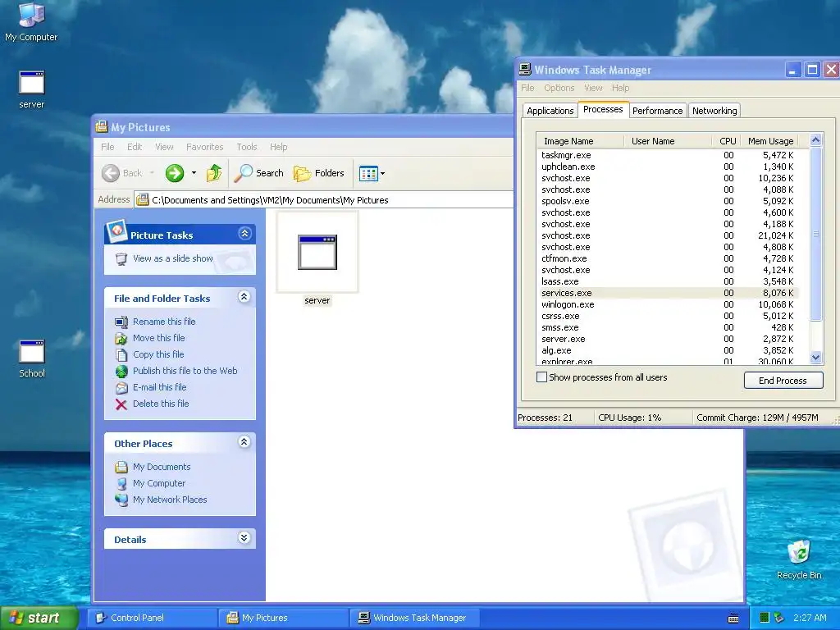
Task: Toggle the Folders pane button
Action: [319, 173]
